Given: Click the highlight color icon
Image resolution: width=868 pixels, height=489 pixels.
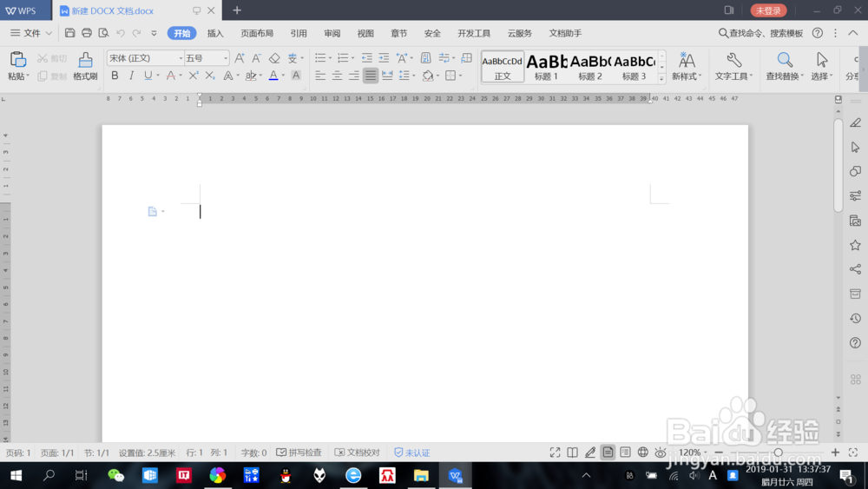Looking at the screenshot, I should (252, 76).
